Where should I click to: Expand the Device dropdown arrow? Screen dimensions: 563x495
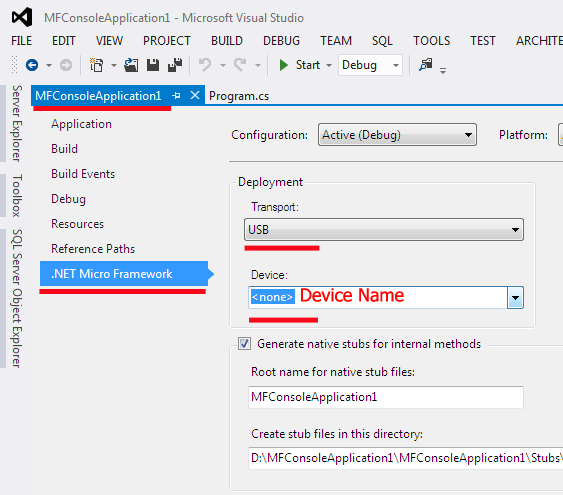(515, 298)
